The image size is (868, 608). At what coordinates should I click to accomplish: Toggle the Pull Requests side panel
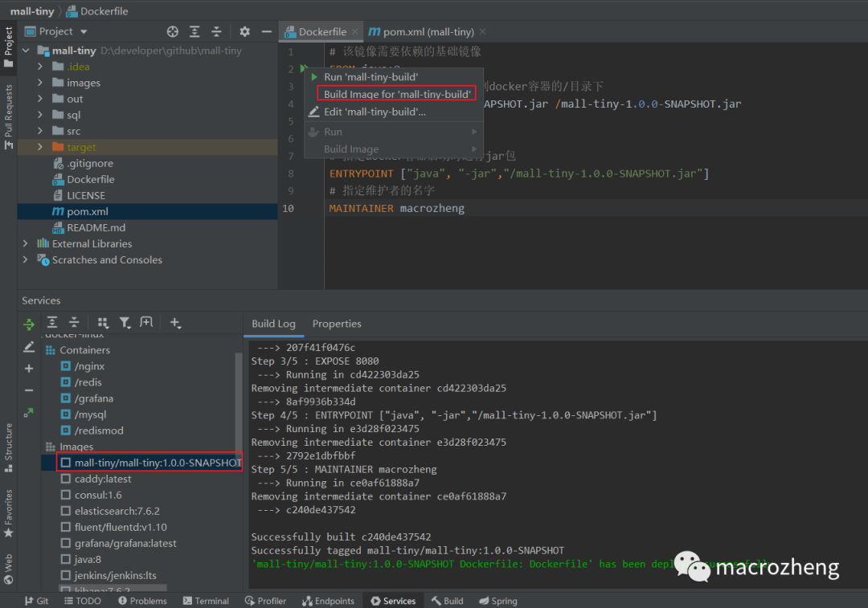click(x=9, y=116)
